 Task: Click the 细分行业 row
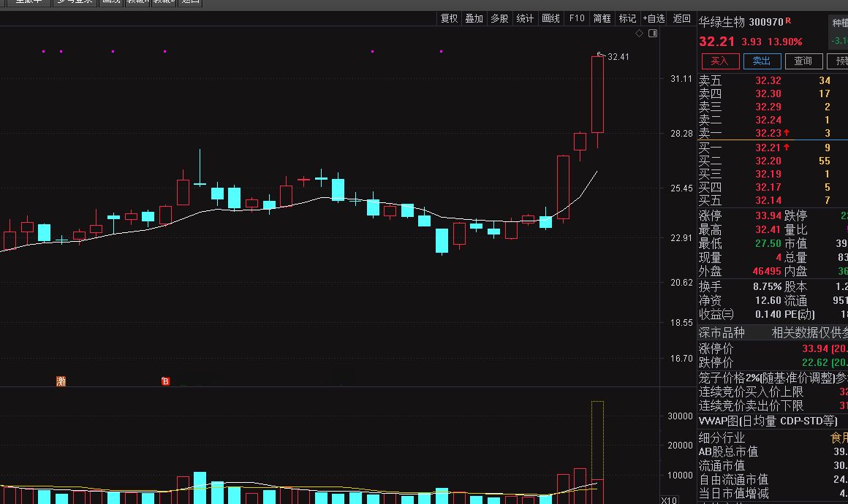773,438
